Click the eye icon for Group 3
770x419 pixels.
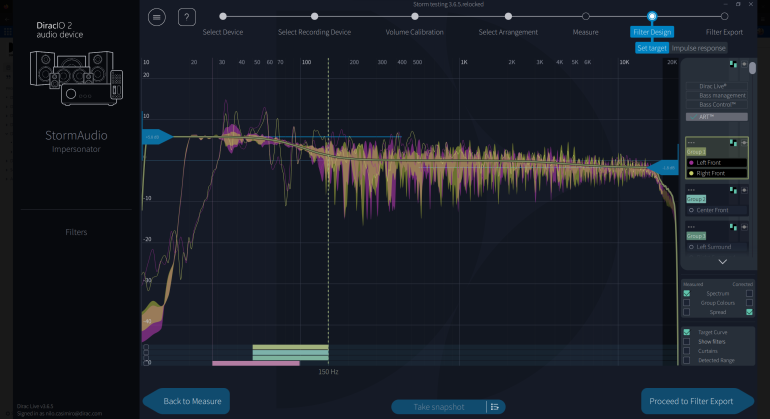744,226
